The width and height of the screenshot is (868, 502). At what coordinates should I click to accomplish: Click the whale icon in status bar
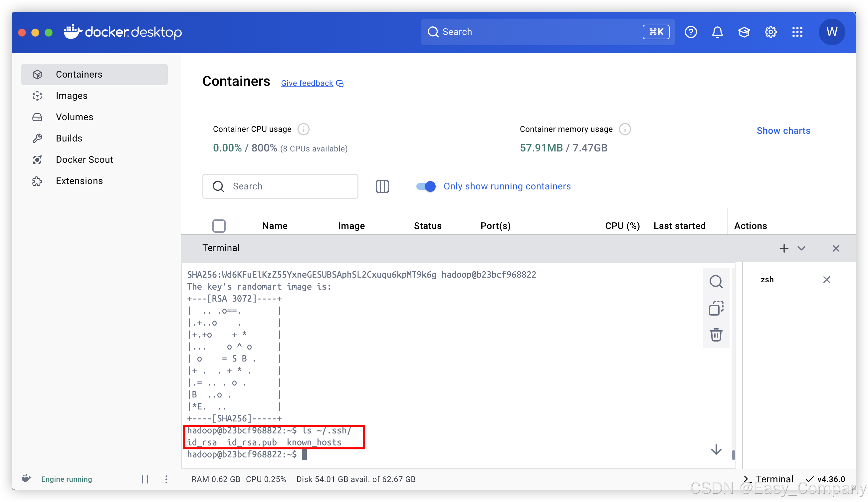point(27,479)
